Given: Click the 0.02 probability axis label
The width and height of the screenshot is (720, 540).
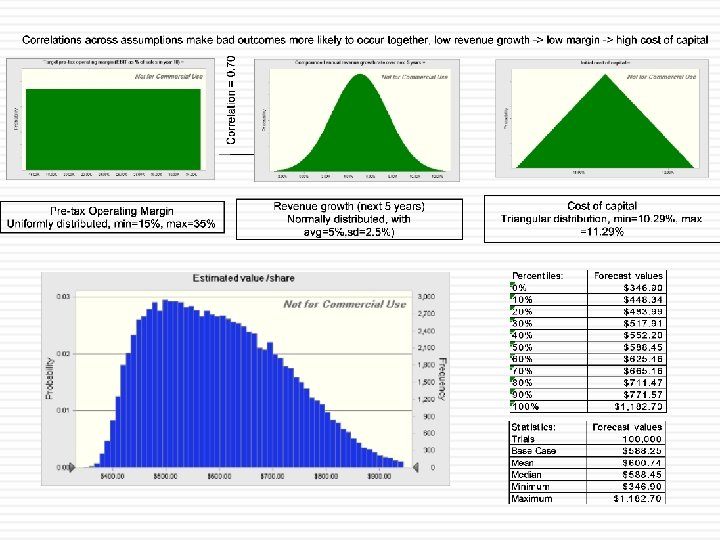Looking at the screenshot, I should (63, 354).
